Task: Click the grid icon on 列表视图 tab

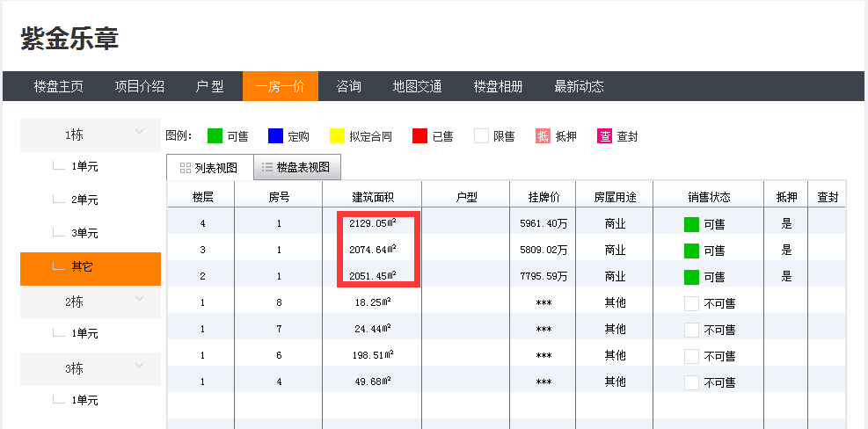Action: click(185, 167)
